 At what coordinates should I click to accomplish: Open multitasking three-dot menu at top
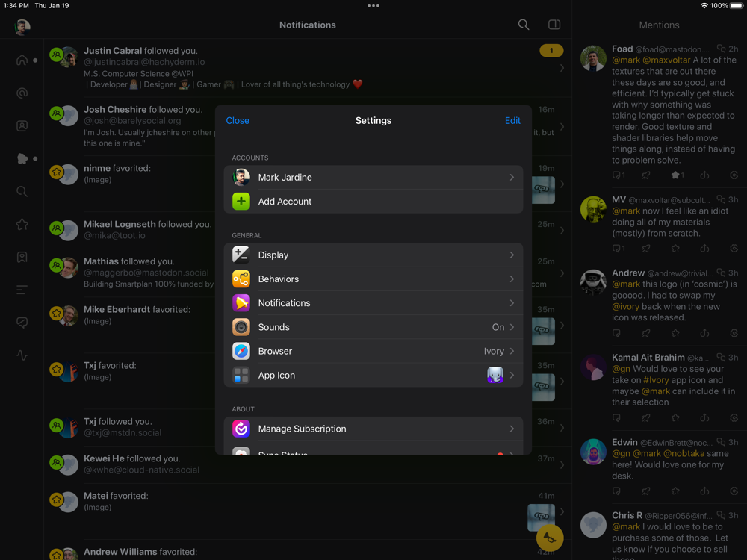373,6
